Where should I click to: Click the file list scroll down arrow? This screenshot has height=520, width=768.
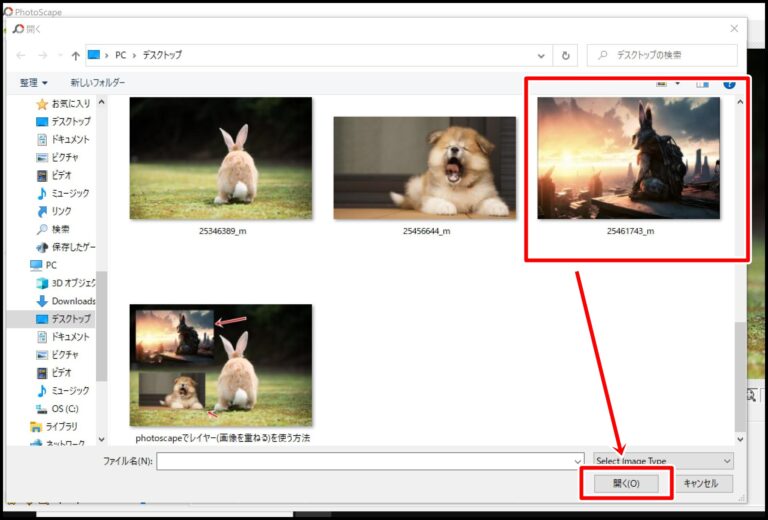pyautogui.click(x=740, y=439)
